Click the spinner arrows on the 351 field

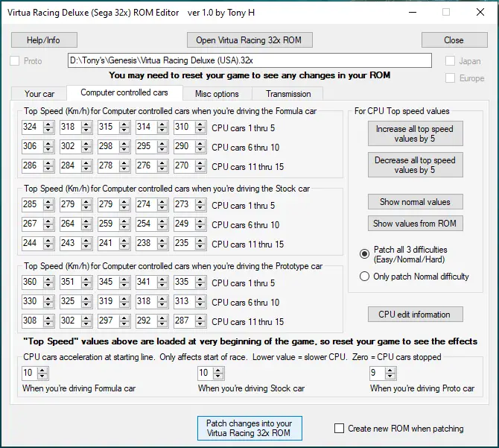(86, 283)
